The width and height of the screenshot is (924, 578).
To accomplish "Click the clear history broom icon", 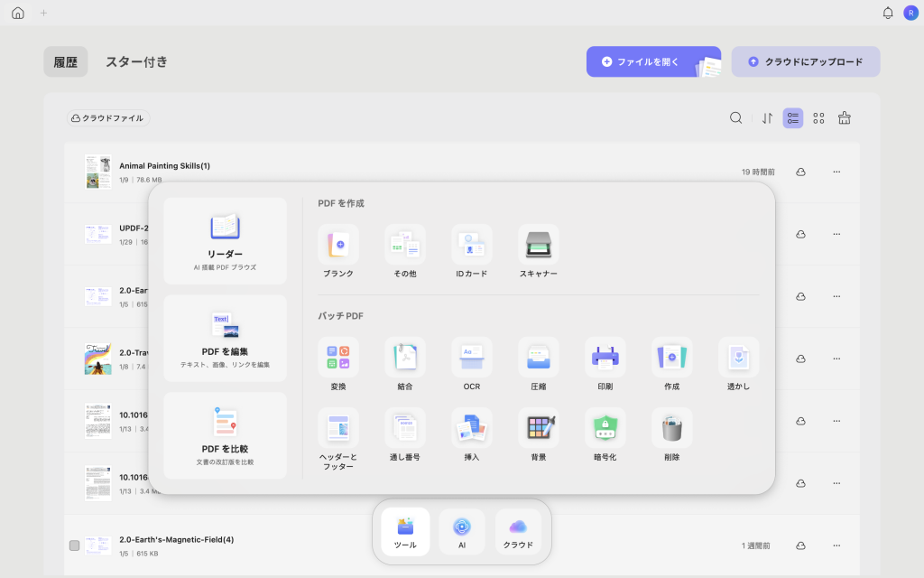I will [x=845, y=118].
